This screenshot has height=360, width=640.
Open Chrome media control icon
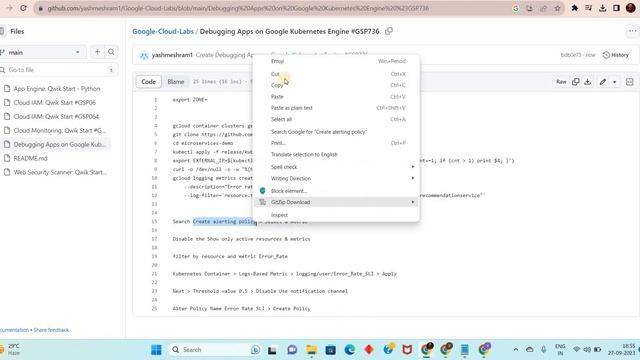point(588,8)
